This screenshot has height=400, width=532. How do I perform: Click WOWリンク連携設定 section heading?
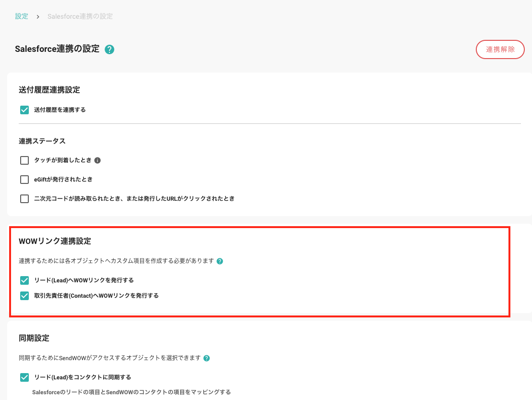point(55,241)
